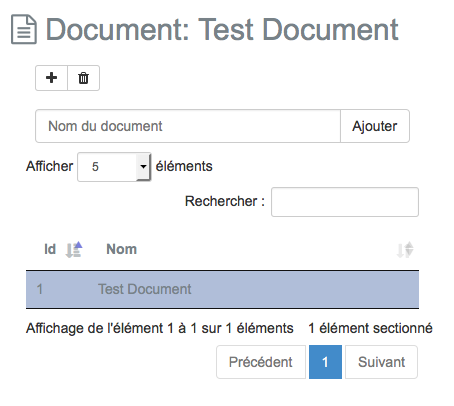The width and height of the screenshot is (454, 406).
Task: Click the trash delete icon button
Action: [84, 78]
